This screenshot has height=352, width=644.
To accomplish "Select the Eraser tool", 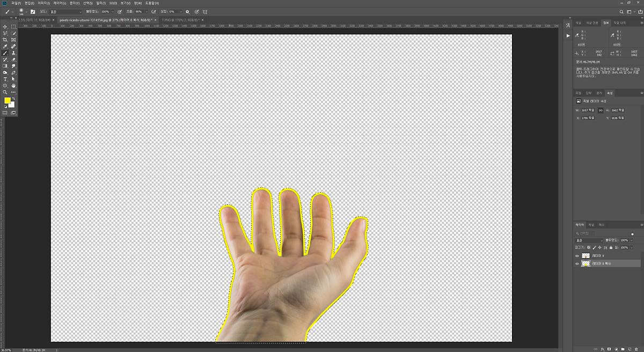I will pos(13,60).
